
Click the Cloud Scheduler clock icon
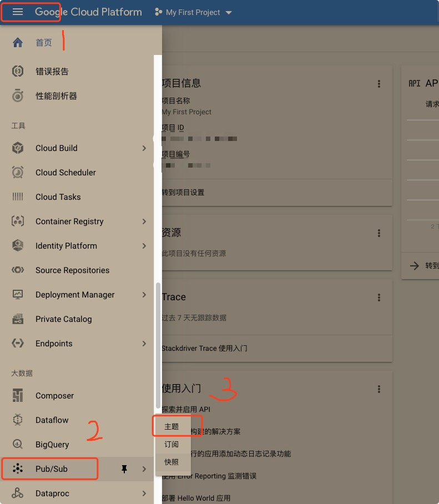18,172
